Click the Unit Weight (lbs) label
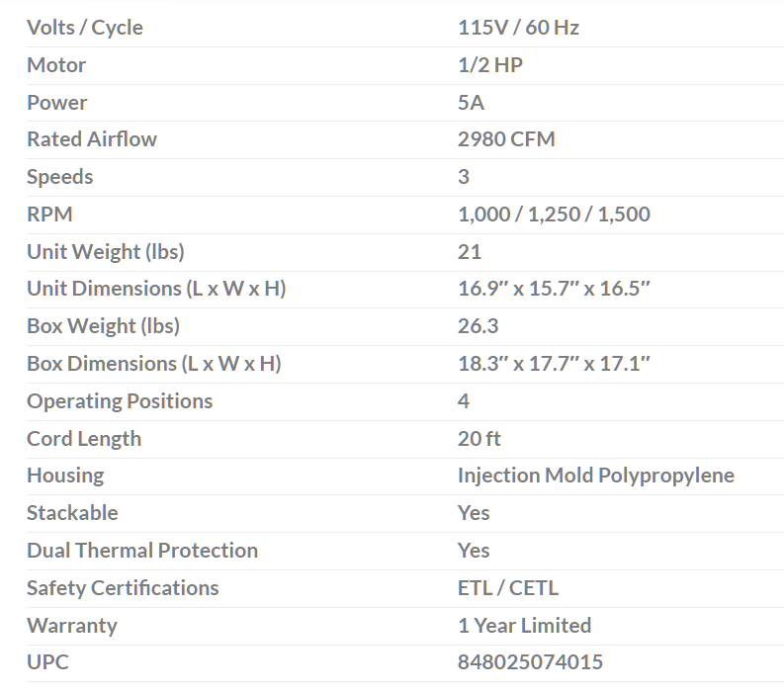 coord(106,252)
